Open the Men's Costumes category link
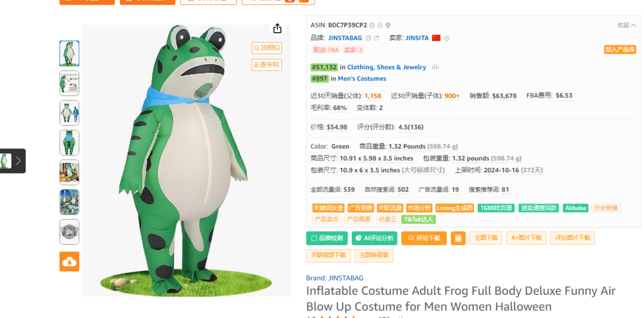 click(362, 78)
